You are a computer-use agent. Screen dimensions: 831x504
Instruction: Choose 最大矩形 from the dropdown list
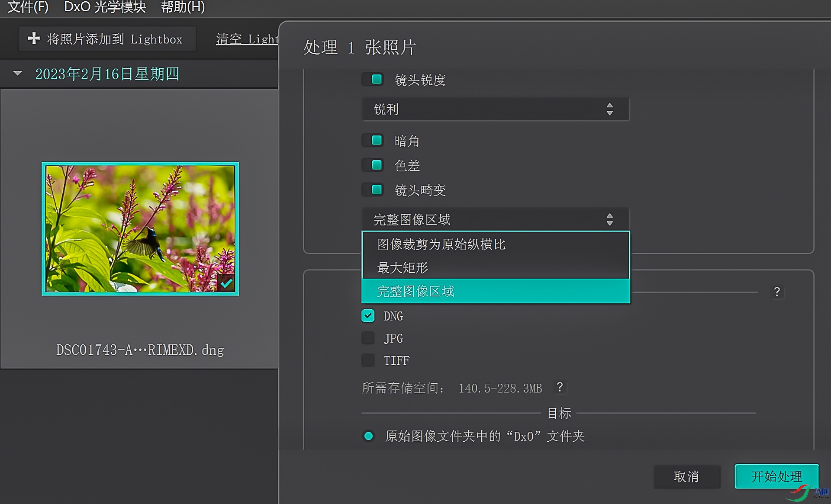(x=496, y=268)
